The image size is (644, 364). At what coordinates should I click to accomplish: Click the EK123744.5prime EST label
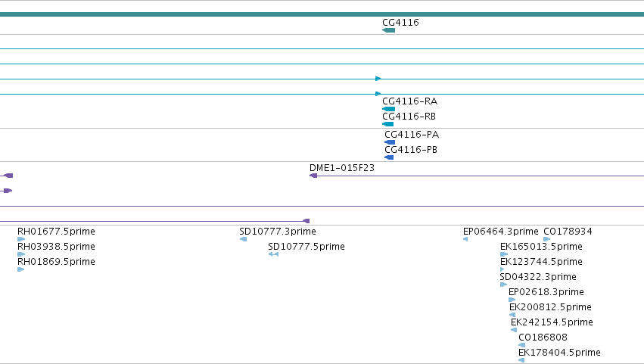point(541,262)
